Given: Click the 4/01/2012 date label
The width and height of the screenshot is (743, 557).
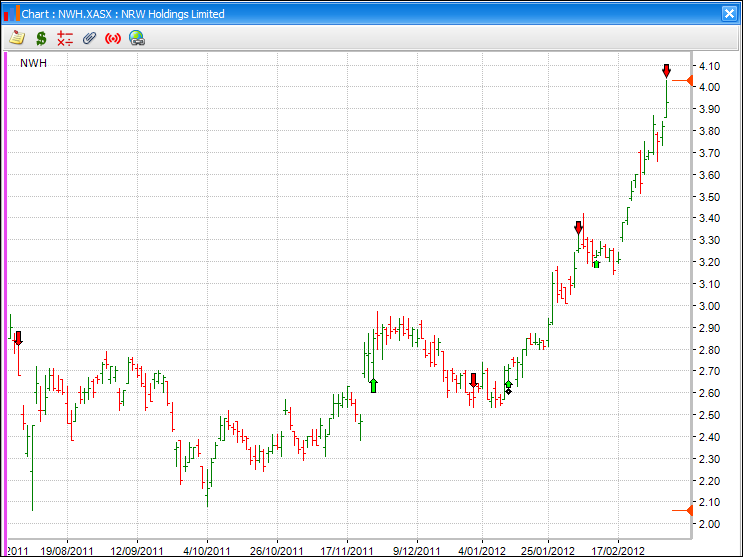Looking at the screenshot, I should 482,551.
